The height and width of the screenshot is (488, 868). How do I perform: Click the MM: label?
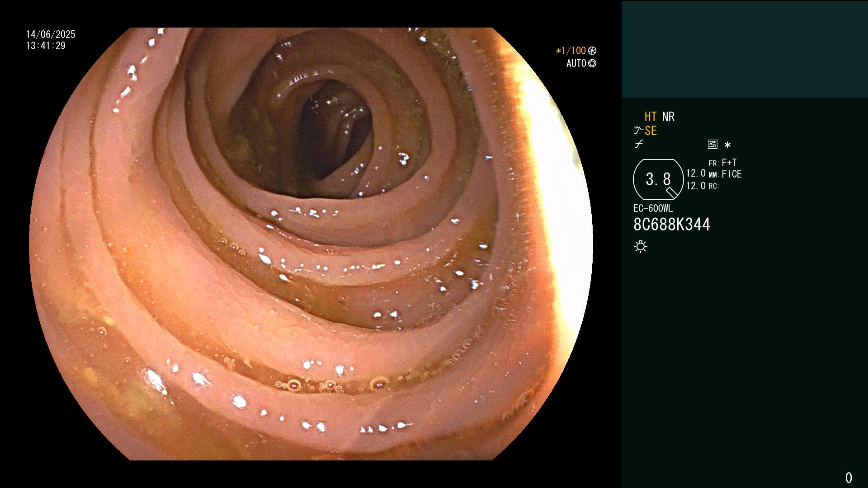[x=714, y=175]
